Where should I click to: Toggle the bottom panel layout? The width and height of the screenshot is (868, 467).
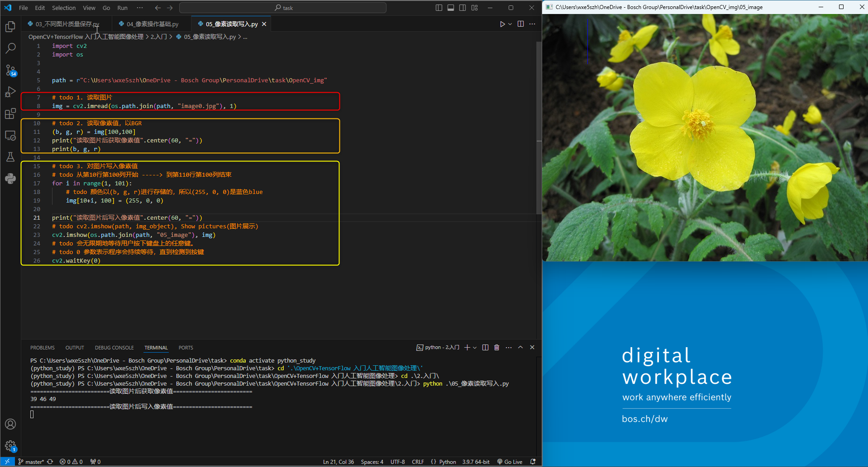point(451,8)
